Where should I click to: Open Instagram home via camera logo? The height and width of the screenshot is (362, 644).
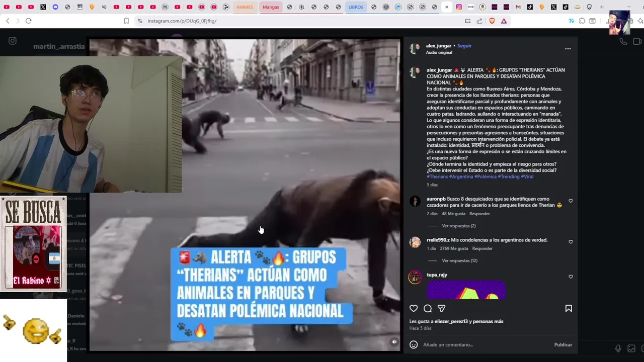pyautogui.click(x=13, y=41)
